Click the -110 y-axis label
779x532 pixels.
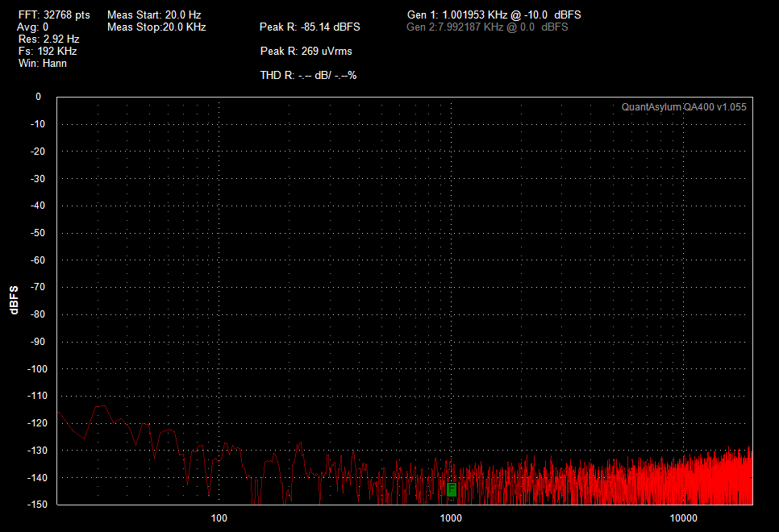pyautogui.click(x=37, y=396)
